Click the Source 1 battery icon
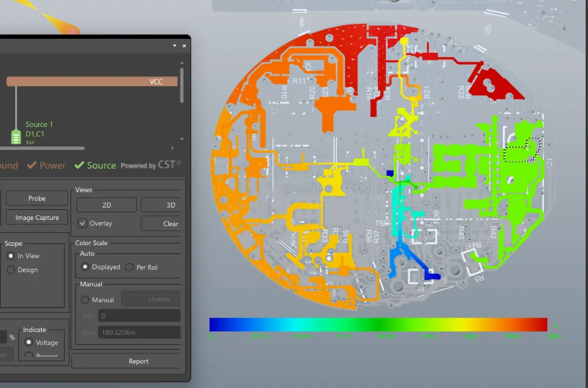Screen dimensions: 588x388 click(16, 136)
